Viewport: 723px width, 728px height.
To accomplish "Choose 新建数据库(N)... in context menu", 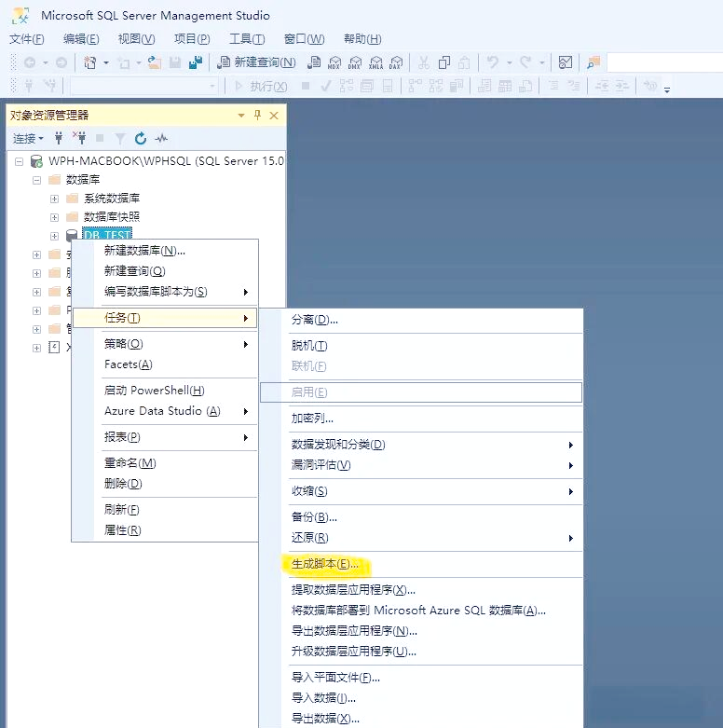I will 165,251.
